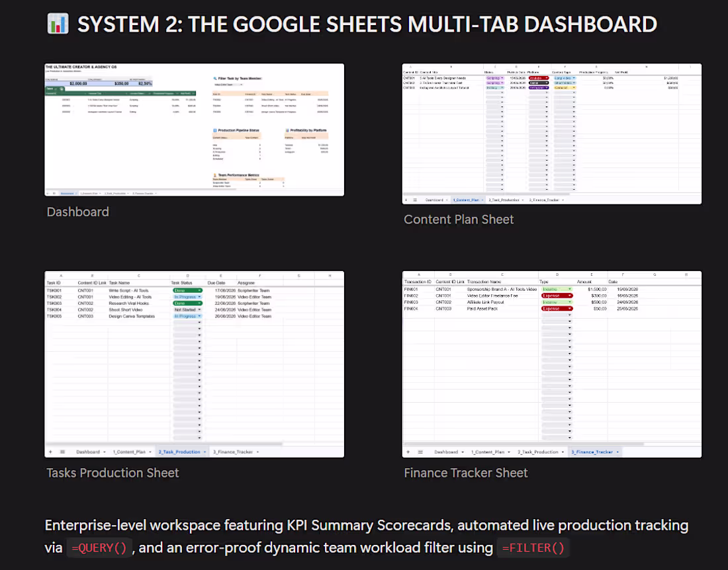The image size is (728, 570).
Task: Click the TSK004 task ID cell
Action: coord(54,310)
